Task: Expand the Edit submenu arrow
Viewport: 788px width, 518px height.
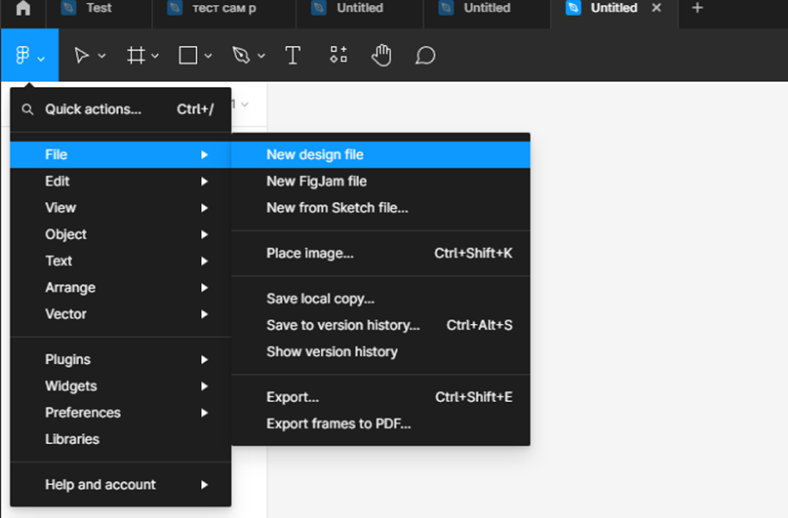Action: point(204,181)
